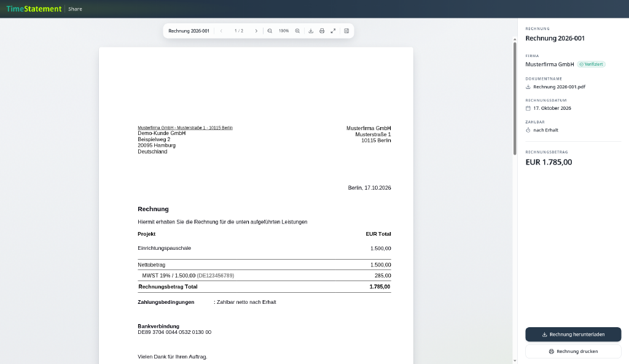This screenshot has height=364, width=629.
Task: Click the Rechnung 2026-001 title in the toolbar
Action: 189,31
